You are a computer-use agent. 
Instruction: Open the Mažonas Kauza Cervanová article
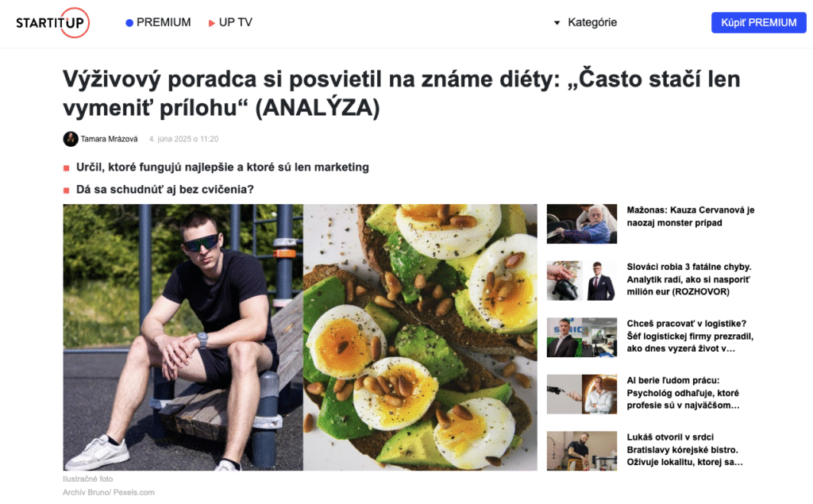click(x=690, y=216)
